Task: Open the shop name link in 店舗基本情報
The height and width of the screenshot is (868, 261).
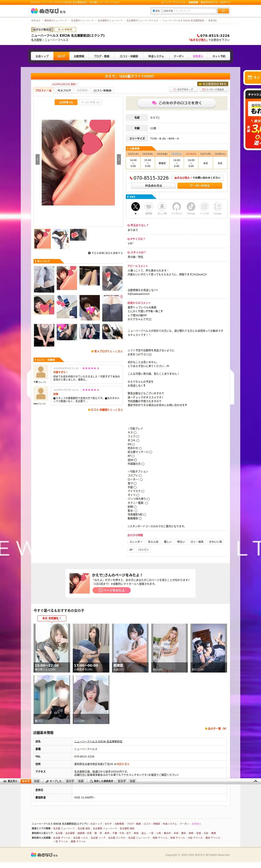Action: pos(98,741)
